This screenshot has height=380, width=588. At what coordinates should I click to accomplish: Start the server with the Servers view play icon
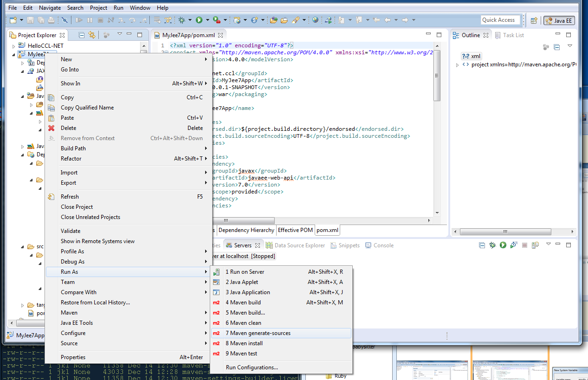click(503, 245)
